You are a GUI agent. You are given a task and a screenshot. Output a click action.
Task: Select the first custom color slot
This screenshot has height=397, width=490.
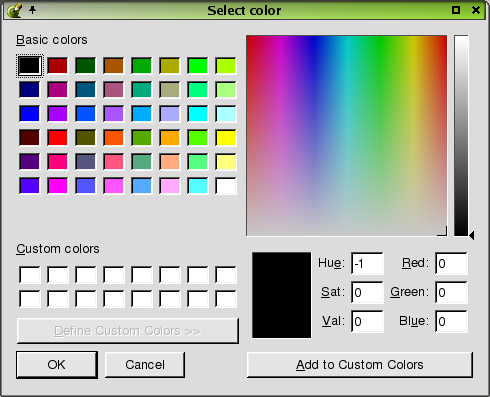pyautogui.click(x=30, y=275)
